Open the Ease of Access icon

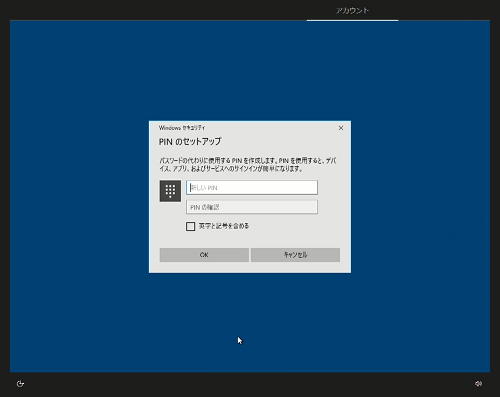tap(20, 384)
